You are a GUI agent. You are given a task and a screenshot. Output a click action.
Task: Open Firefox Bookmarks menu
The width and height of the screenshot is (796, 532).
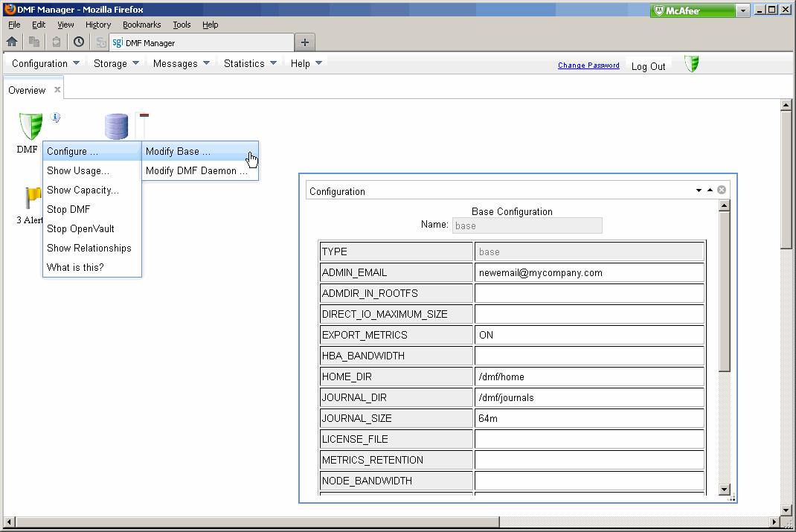click(141, 25)
